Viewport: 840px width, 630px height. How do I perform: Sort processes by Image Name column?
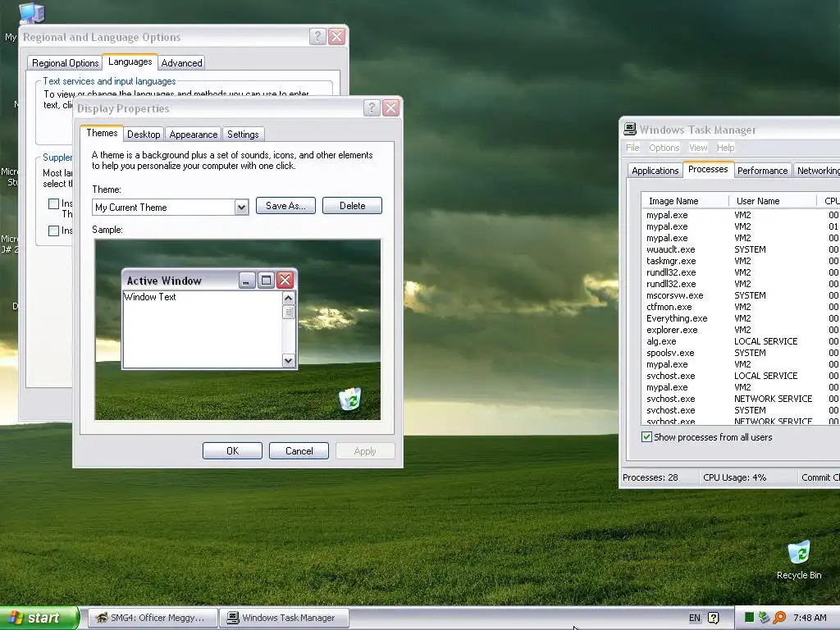coord(685,201)
